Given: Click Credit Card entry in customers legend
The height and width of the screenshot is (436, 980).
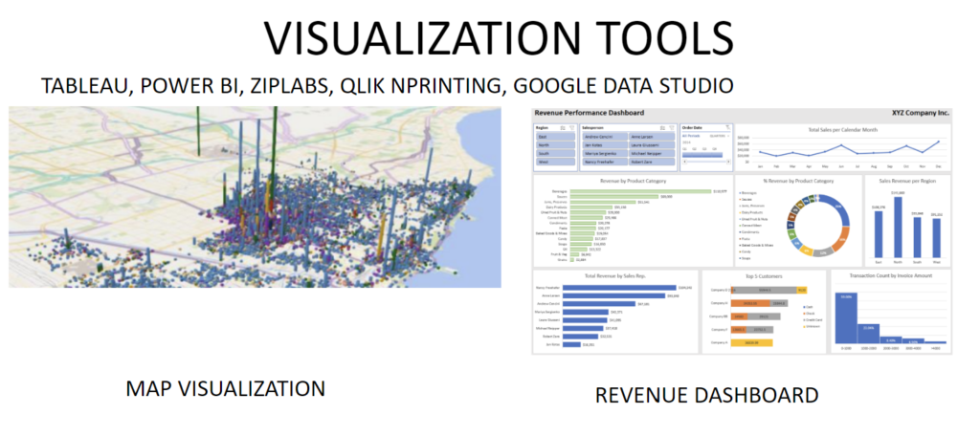Looking at the screenshot, I should (814, 319).
